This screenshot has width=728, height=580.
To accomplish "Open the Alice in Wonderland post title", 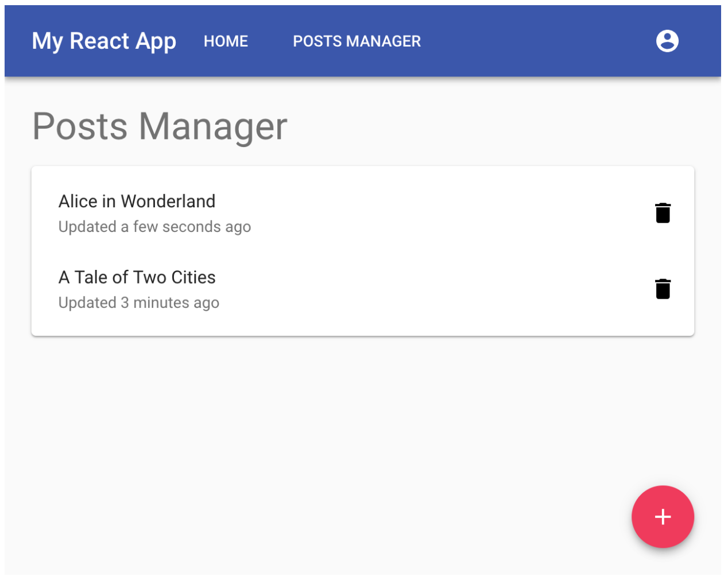I will tap(137, 202).
